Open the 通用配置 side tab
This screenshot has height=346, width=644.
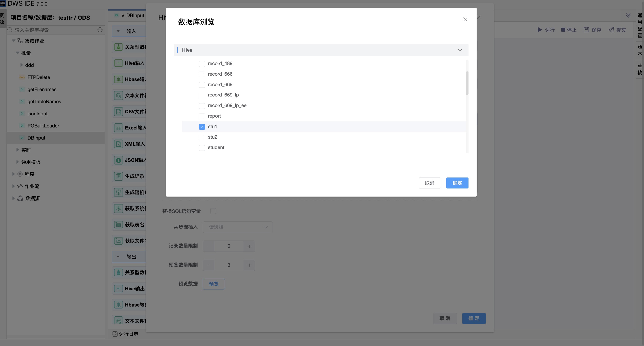tap(640, 25)
